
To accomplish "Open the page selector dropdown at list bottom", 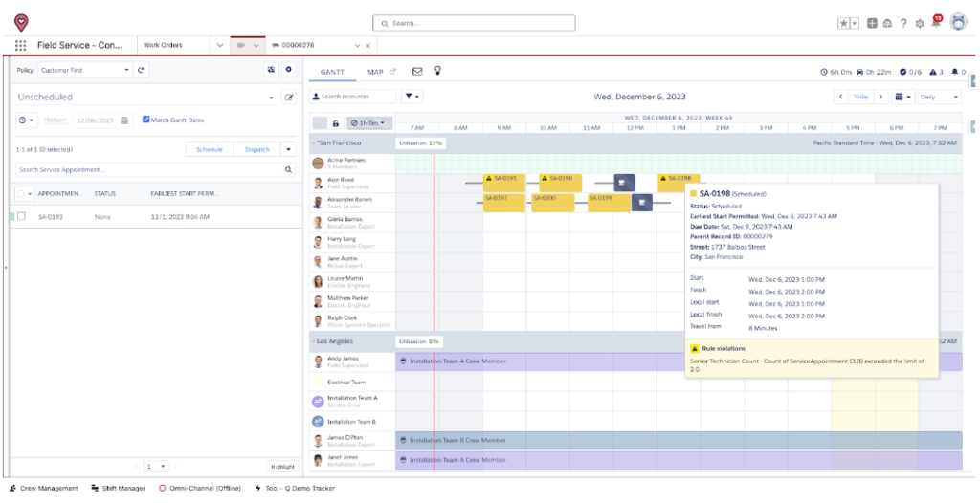I will (x=156, y=466).
